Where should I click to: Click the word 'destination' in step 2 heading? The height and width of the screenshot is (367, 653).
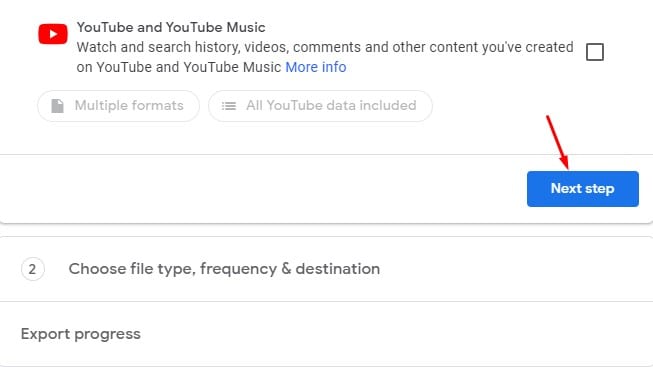coord(338,269)
